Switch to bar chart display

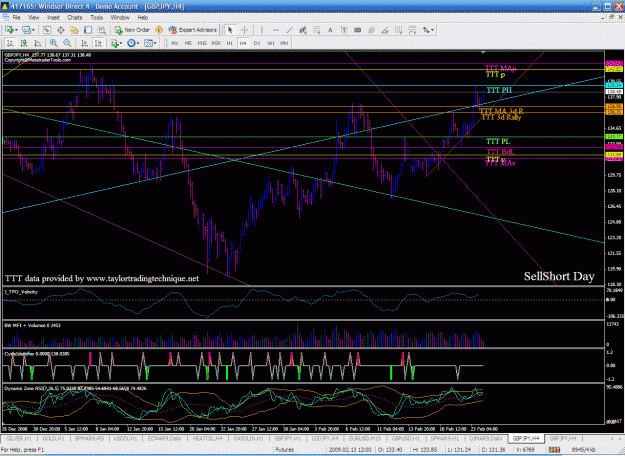[10, 43]
